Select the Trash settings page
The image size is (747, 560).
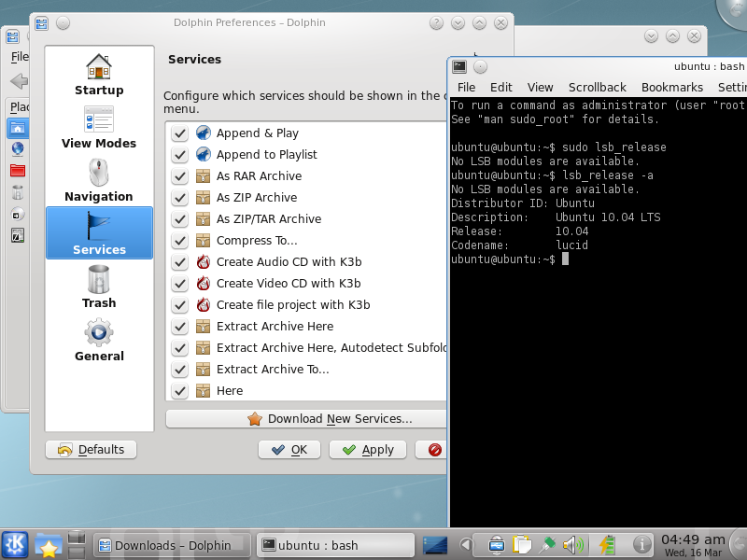coord(99,287)
